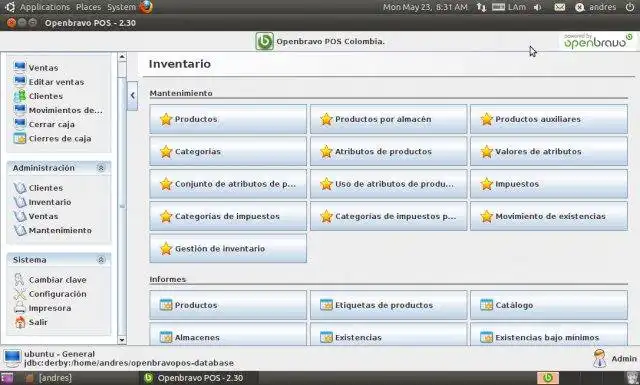The height and width of the screenshot is (385, 640).
Task: Collapse the Administración section
Action: [101, 168]
